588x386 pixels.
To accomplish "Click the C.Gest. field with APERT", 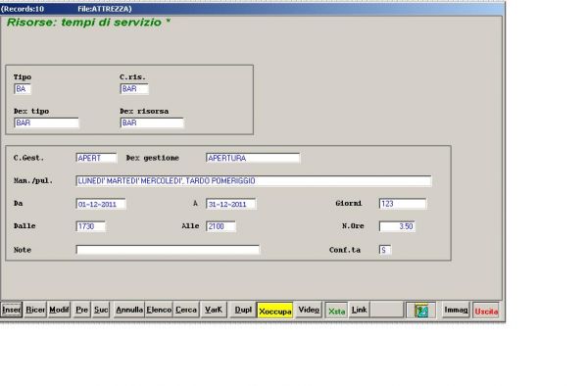I will coord(96,158).
